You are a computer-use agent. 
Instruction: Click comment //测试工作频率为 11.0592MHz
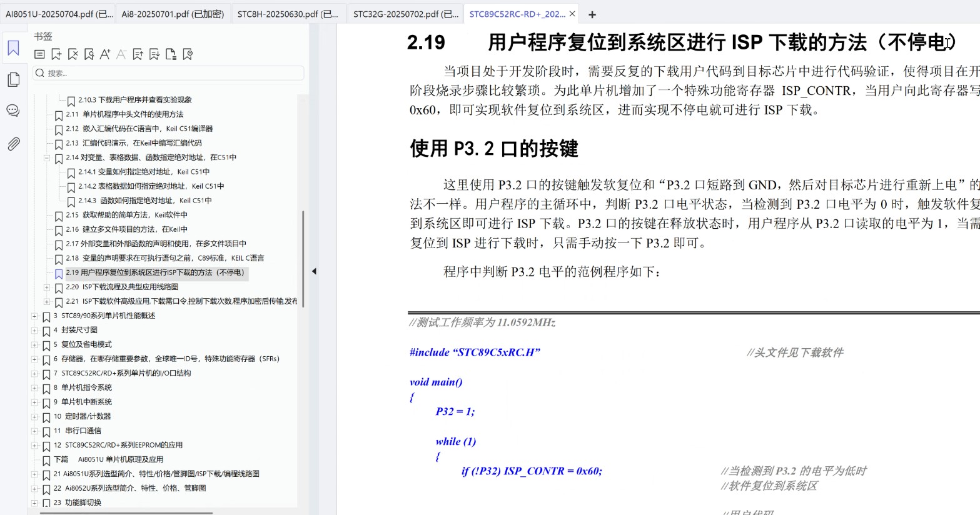482,322
